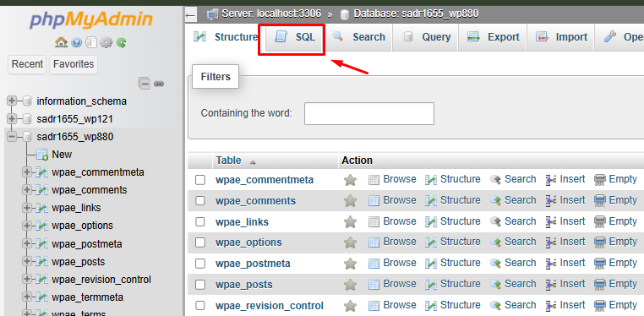Click the phpMyAdmin logo
This screenshot has height=316, width=644.
pyautogui.click(x=90, y=19)
